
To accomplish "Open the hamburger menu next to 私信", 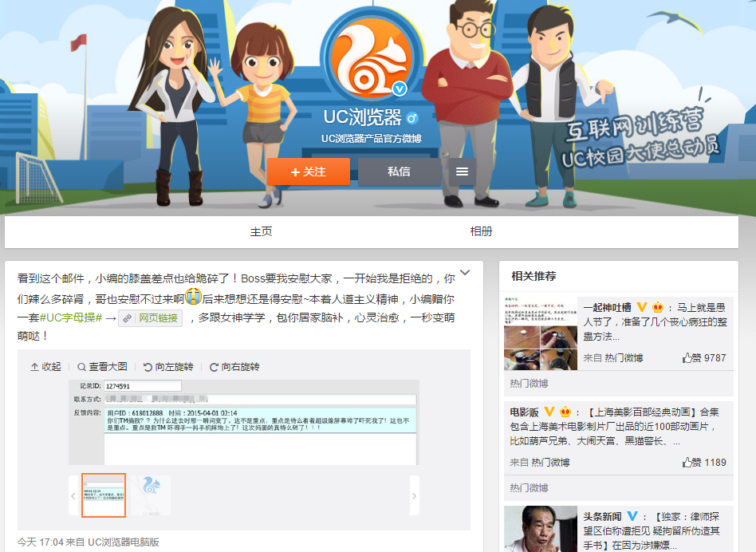I will click(x=462, y=172).
